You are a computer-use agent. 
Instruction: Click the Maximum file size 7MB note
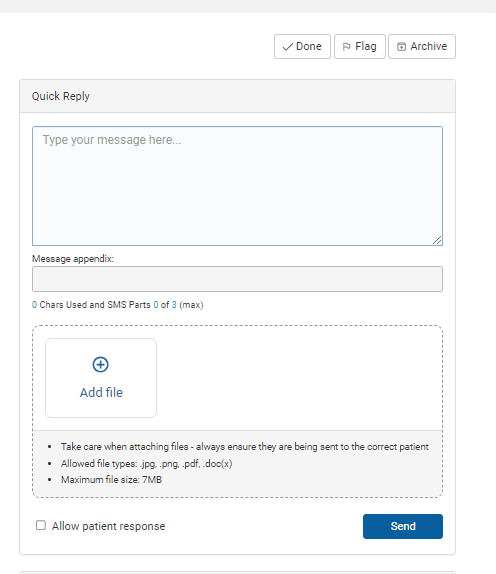pyautogui.click(x=111, y=480)
